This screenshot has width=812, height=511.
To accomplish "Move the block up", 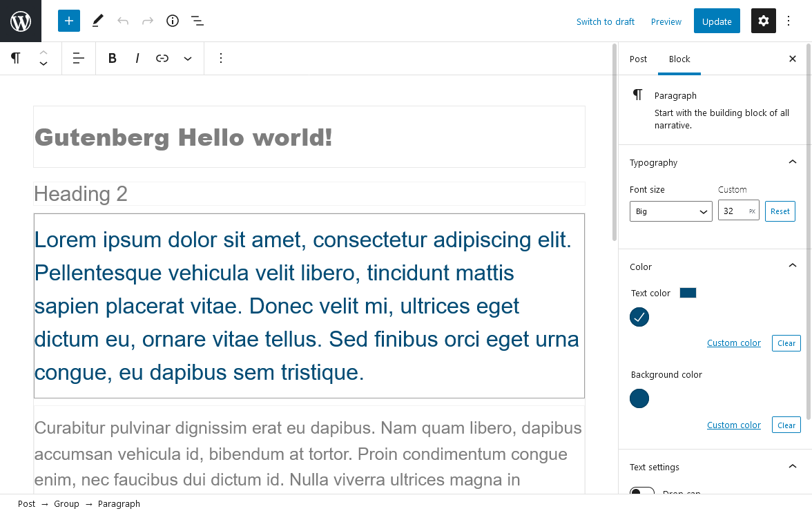I will (x=43, y=52).
